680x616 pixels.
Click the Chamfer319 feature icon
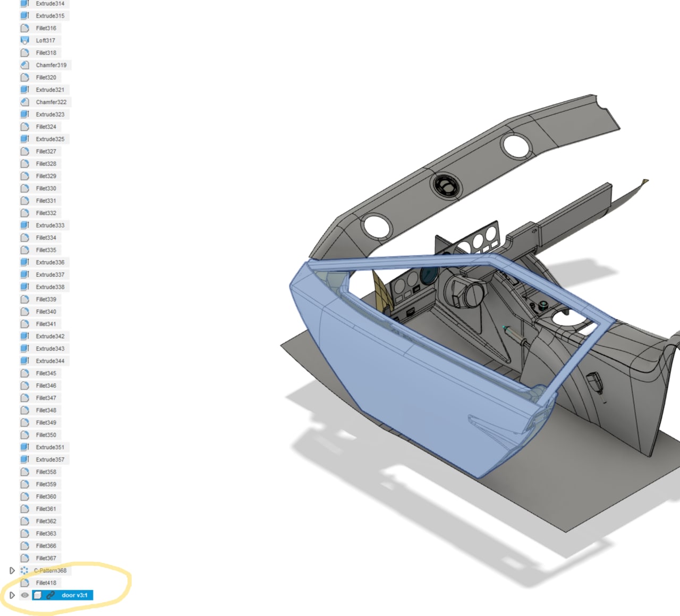pos(24,65)
